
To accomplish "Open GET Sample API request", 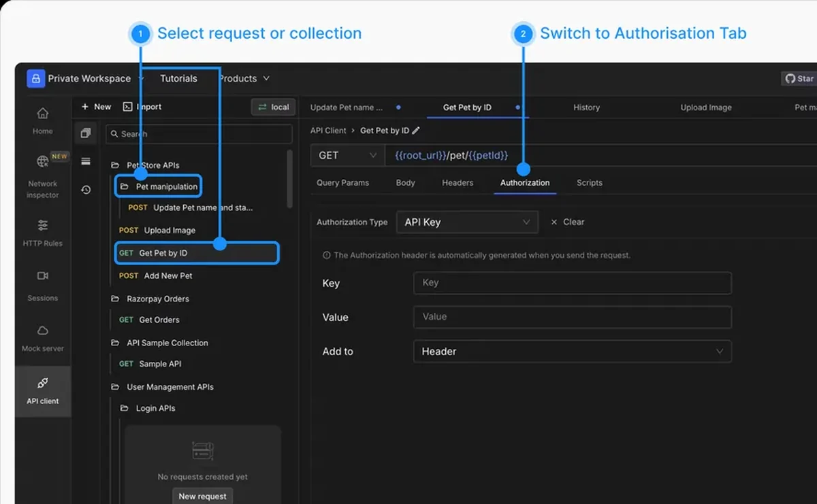I will point(150,364).
